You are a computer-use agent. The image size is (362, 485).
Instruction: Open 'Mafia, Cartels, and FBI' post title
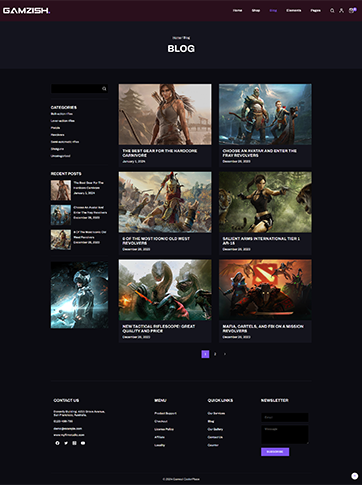tap(263, 329)
